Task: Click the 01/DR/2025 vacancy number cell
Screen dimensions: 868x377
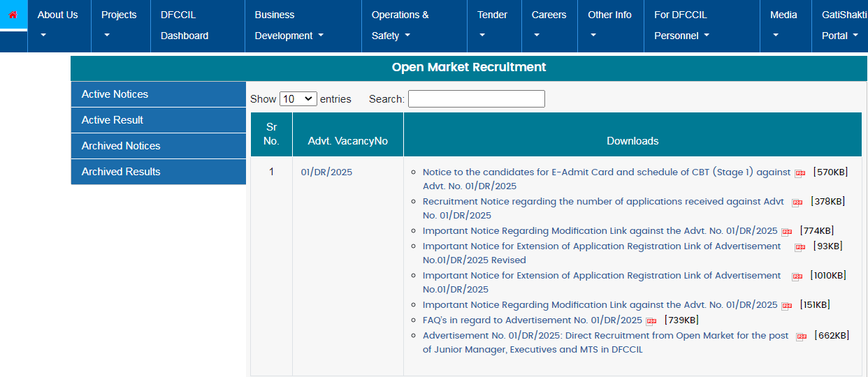Action: click(326, 172)
